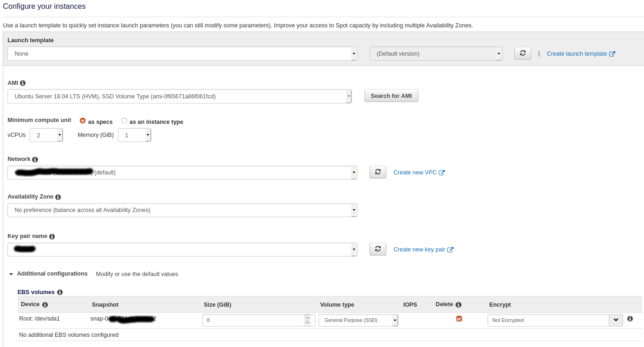The image size is (644, 347).
Task: Click the refresh icon beside Launch template
Action: [522, 53]
